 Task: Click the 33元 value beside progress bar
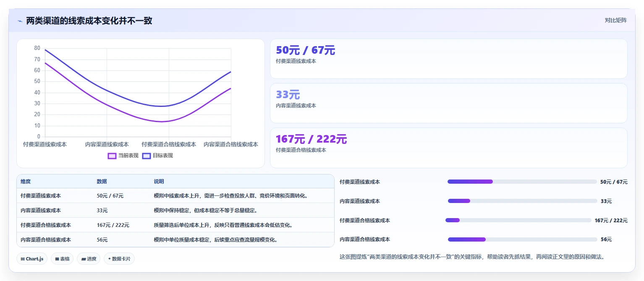point(606,201)
